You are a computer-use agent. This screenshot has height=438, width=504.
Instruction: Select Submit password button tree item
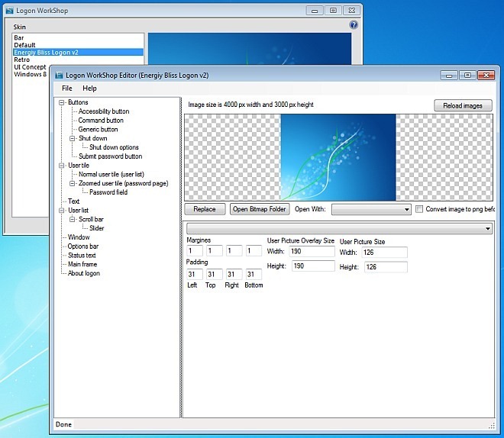[110, 156]
